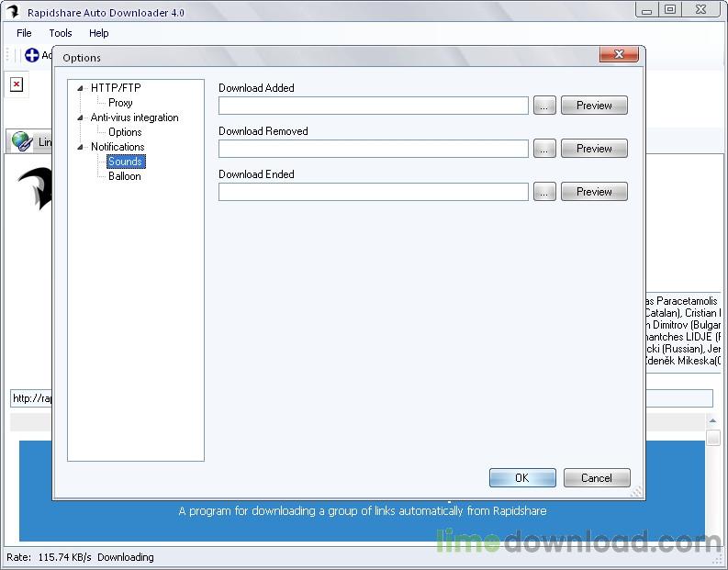Click the scrollbar thumb in main window
Screen dimensions: 728x570
click(713, 437)
